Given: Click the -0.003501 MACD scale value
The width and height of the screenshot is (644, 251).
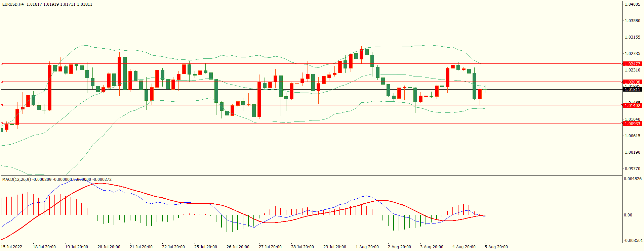Looking at the screenshot, I should 633,241.
